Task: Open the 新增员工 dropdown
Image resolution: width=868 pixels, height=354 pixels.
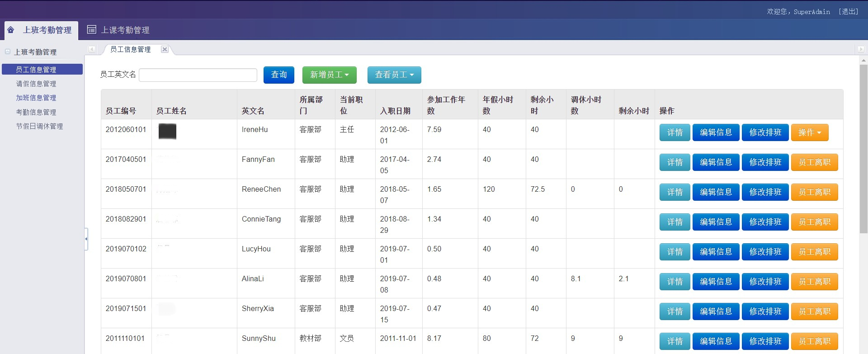Action: (x=329, y=75)
